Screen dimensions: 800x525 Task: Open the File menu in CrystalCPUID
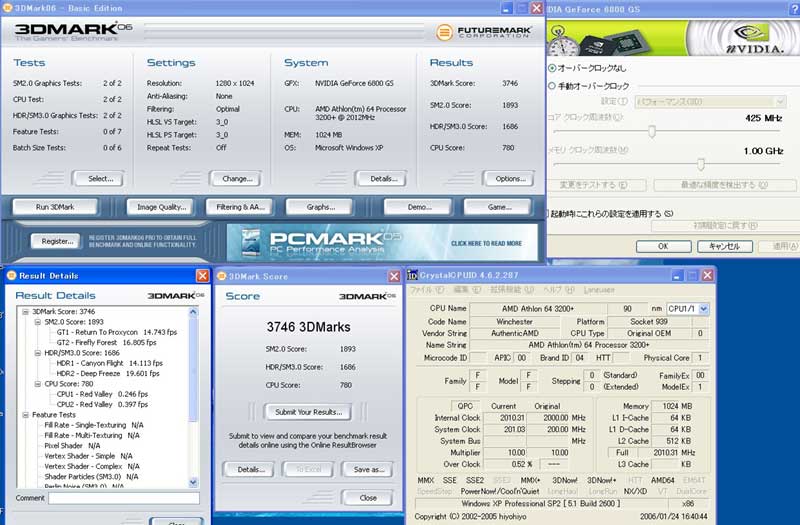[427, 290]
